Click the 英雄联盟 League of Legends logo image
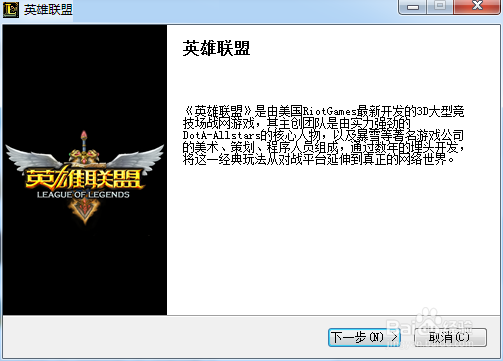This screenshot has width=503, height=361. click(x=85, y=178)
